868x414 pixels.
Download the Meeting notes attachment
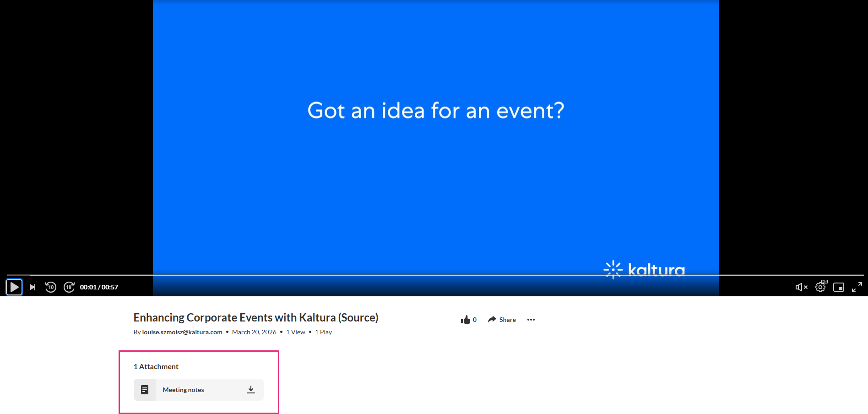pos(251,390)
